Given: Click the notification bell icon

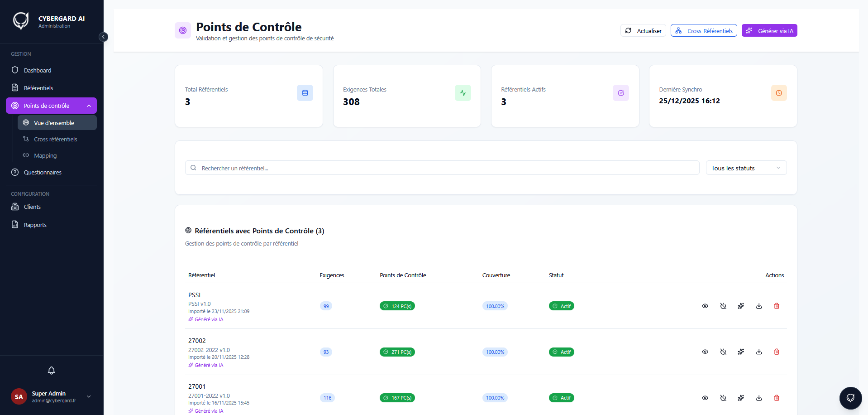Looking at the screenshot, I should pos(52,371).
